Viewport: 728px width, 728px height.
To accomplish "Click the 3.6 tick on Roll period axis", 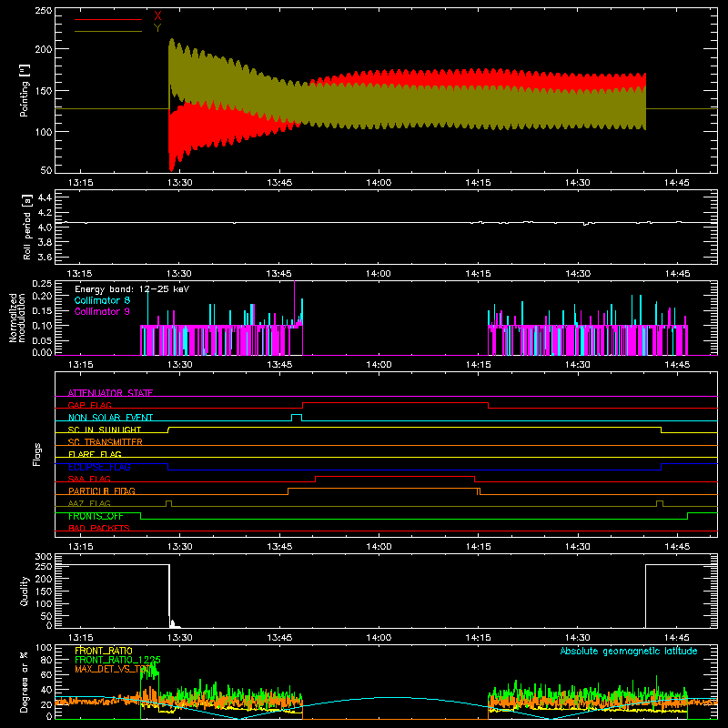I will click(45, 257).
